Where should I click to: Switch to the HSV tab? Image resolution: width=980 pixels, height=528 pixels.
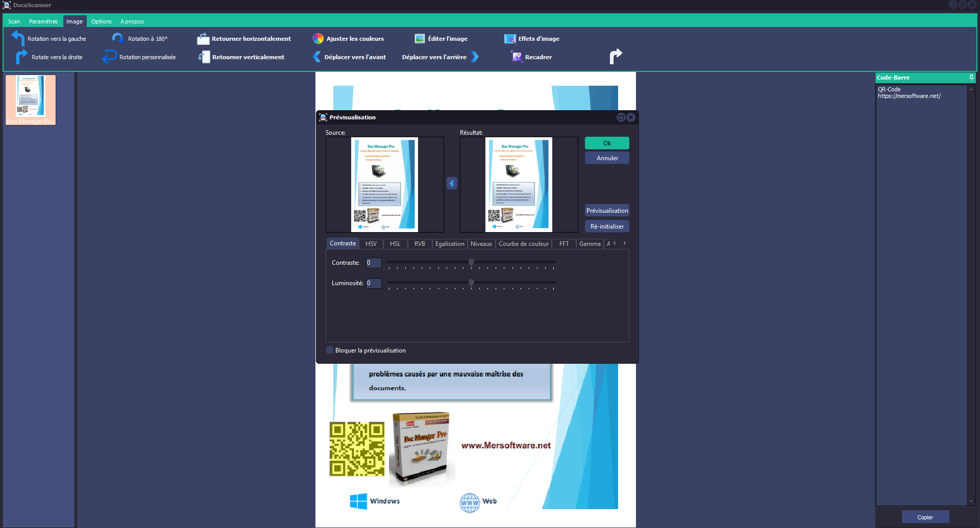click(371, 244)
